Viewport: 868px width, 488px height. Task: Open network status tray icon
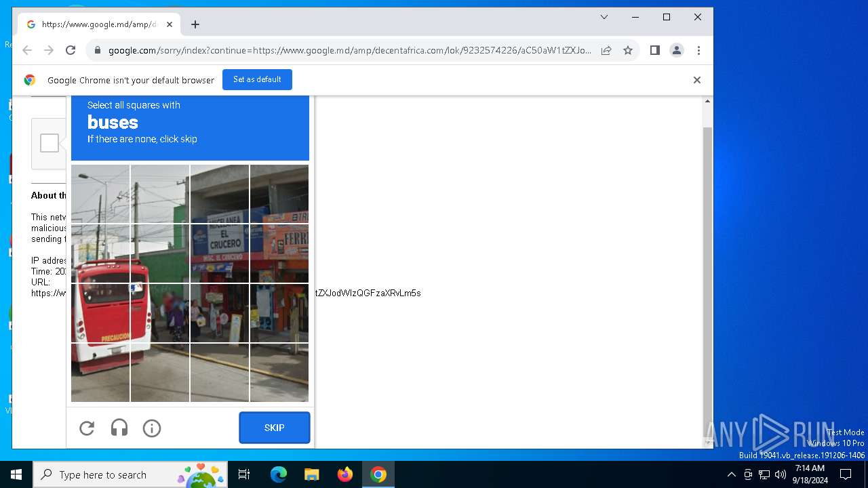tap(764, 474)
